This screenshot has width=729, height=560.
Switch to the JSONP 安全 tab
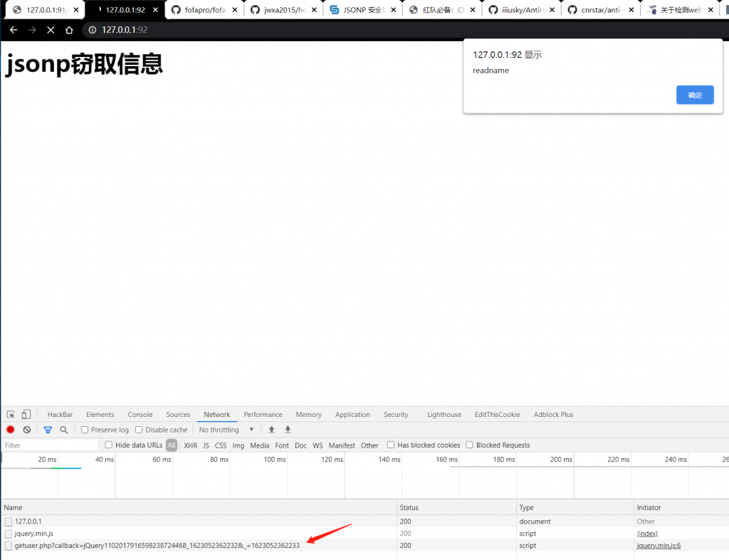click(362, 10)
